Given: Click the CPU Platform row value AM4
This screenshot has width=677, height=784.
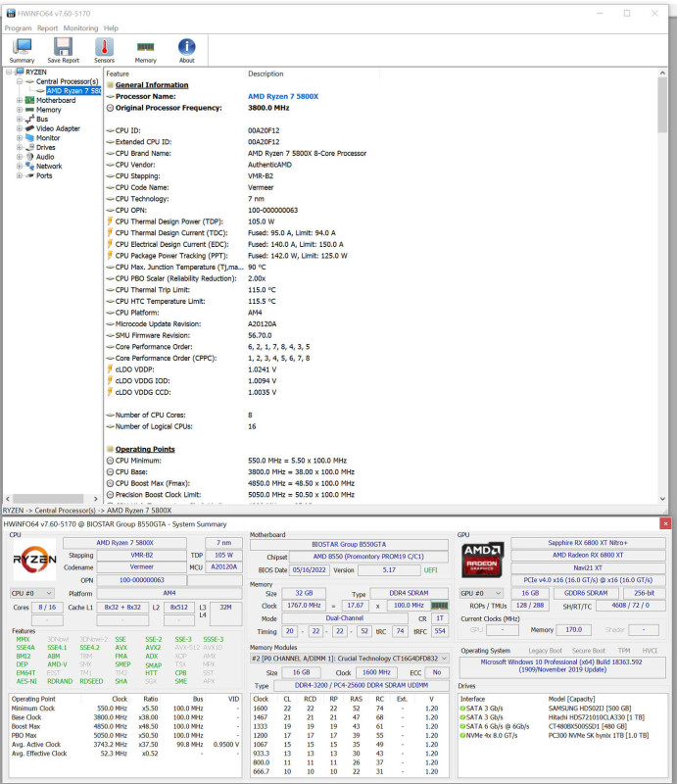Looking at the screenshot, I should click(255, 313).
